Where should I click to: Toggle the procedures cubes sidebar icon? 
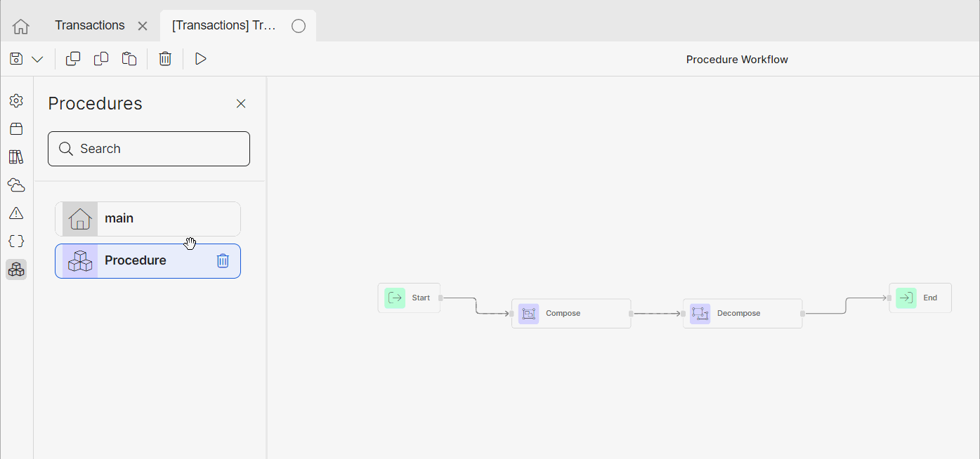point(16,270)
